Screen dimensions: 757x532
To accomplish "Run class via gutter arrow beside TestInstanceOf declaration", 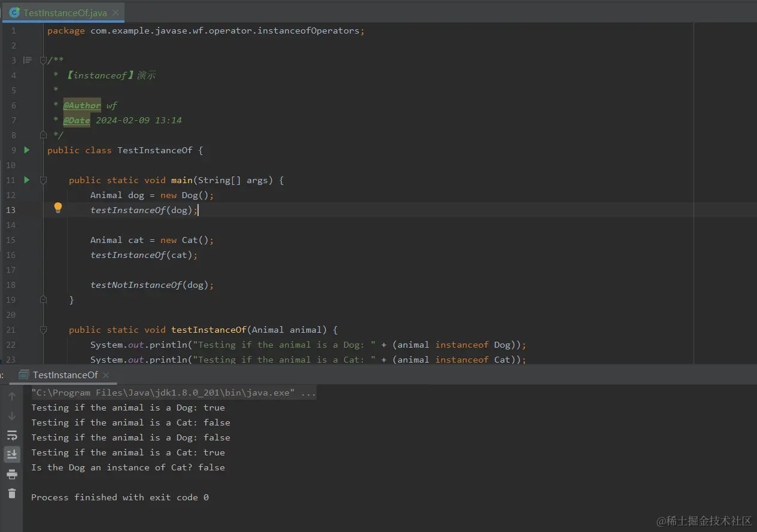I will (x=27, y=150).
